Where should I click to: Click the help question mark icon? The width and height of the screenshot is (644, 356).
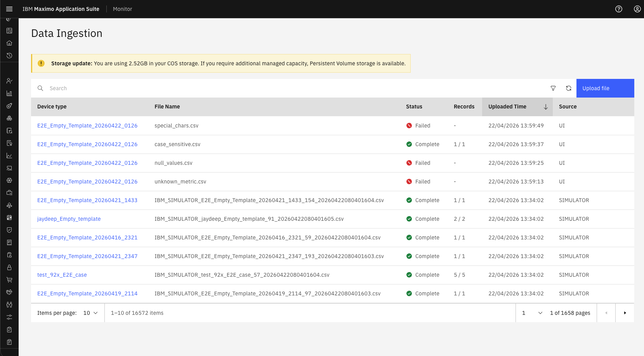click(x=619, y=9)
